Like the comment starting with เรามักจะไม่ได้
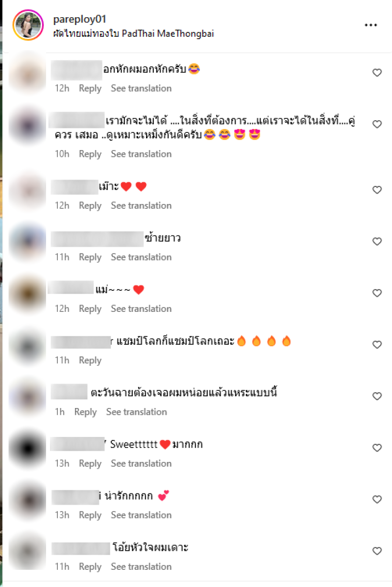The width and height of the screenshot is (392, 587). [x=377, y=124]
